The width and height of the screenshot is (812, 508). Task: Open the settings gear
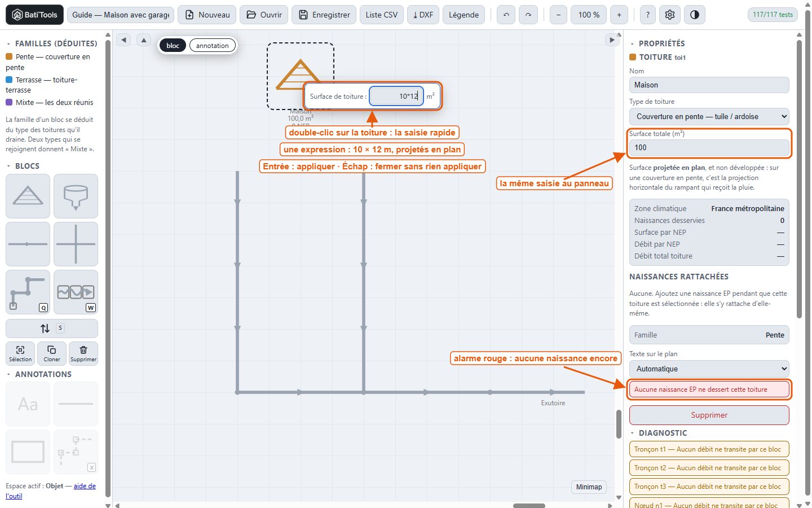[670, 15]
